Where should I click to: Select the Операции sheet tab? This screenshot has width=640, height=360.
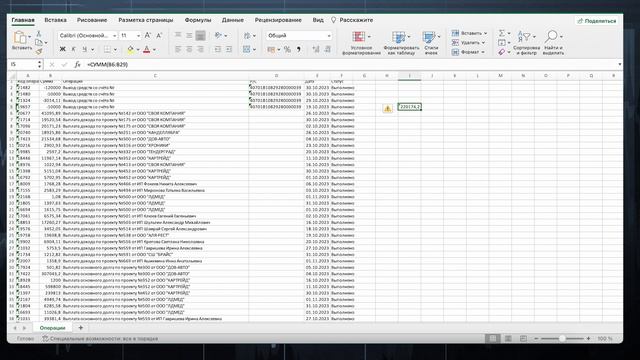tap(52, 328)
